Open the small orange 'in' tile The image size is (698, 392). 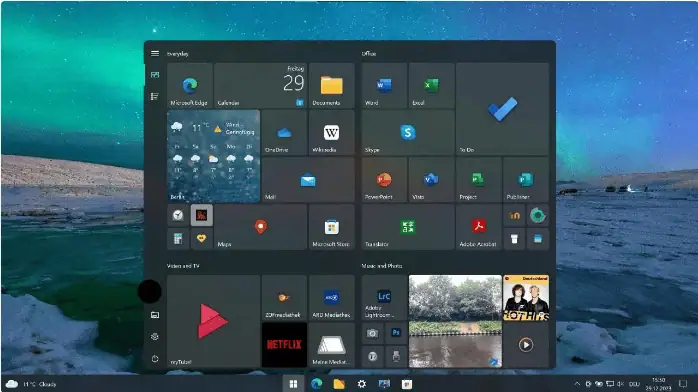tap(514, 215)
